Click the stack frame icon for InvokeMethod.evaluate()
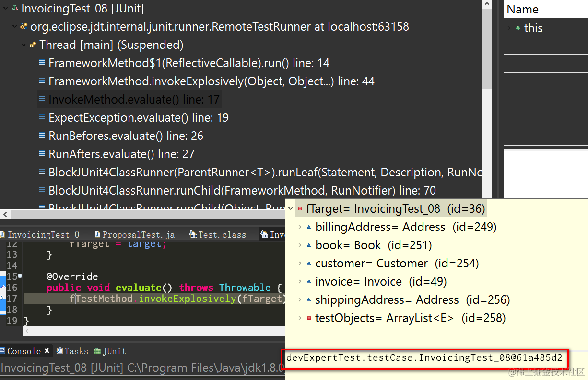The height and width of the screenshot is (380, 588). point(42,100)
